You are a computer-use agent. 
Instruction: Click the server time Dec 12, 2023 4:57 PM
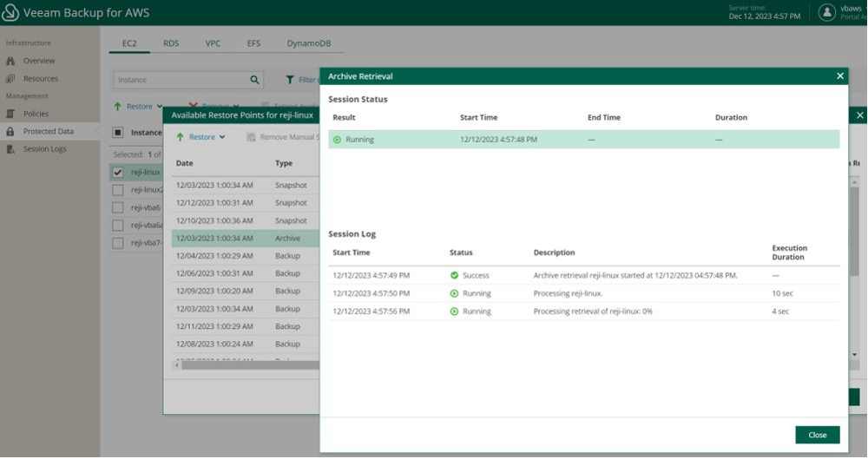coord(764,16)
